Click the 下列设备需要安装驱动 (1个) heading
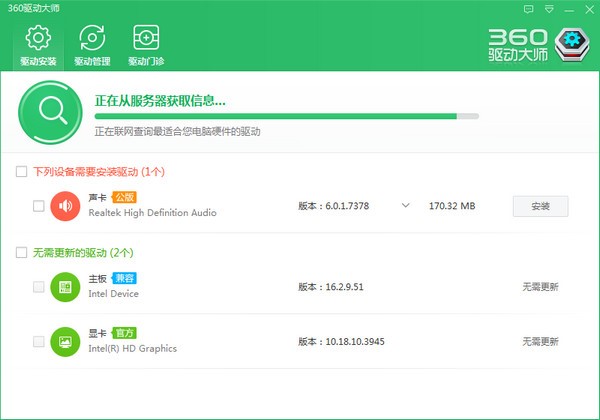600x420 pixels. pyautogui.click(x=99, y=172)
